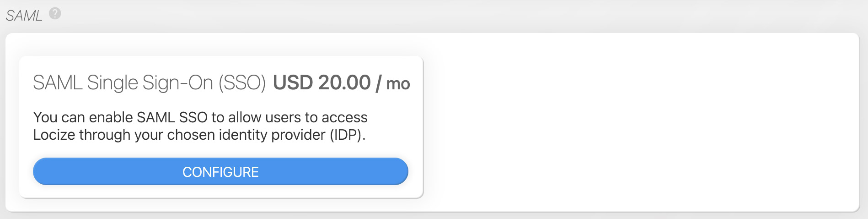The height and width of the screenshot is (219, 868).
Task: Click the italic SAML section heading
Action: pyautogui.click(x=24, y=16)
